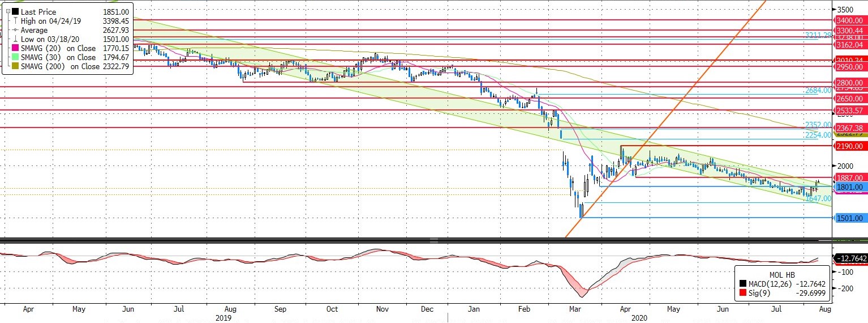The width and height of the screenshot is (868, 323).
Task: Click the Feb month label
Action: point(524,309)
